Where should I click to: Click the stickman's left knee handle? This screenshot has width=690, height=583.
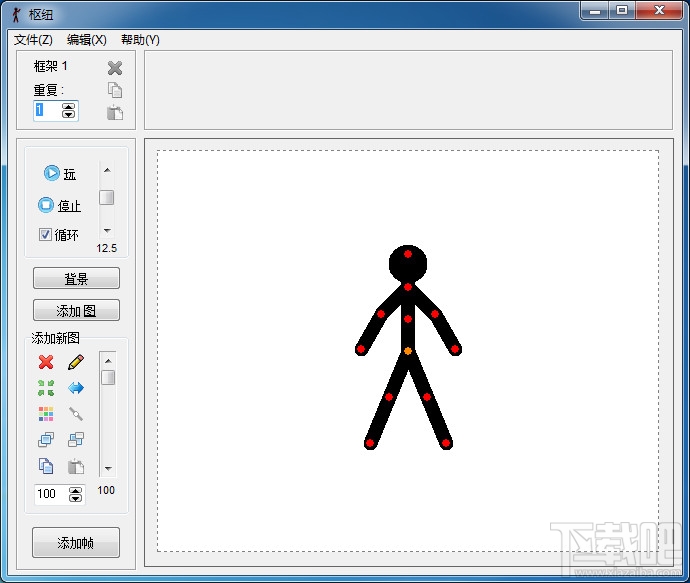point(389,397)
